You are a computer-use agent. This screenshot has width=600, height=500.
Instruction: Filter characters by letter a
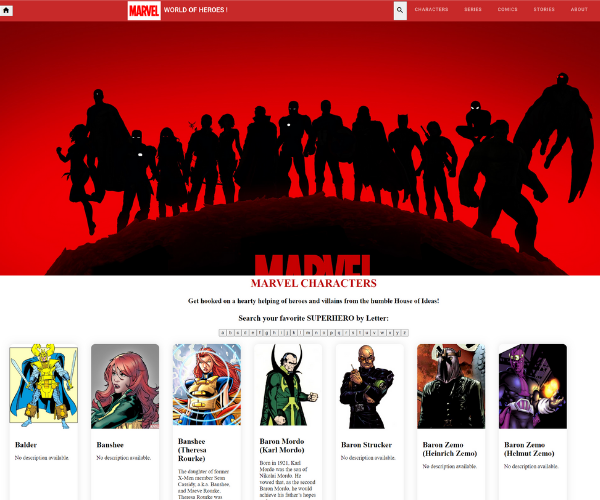224,332
